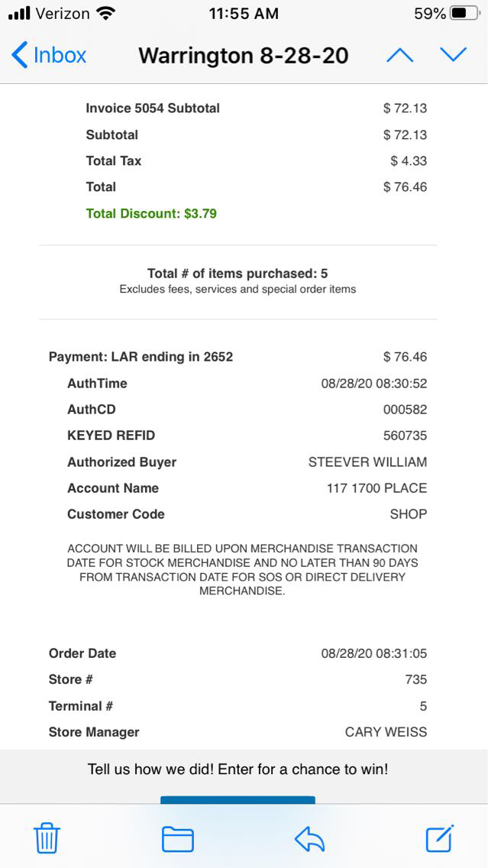This screenshot has height=868, width=488.
Task: Tap the trash icon to delete email
Action: [x=47, y=838]
